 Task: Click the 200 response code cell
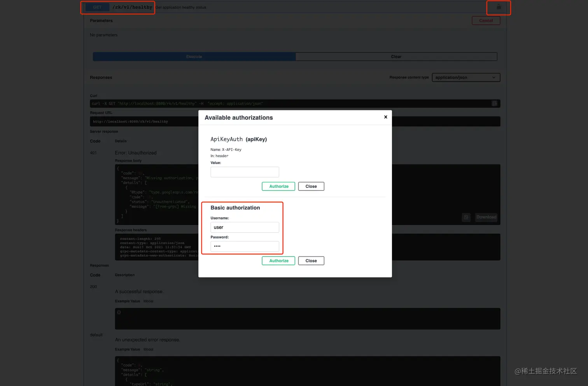93,287
